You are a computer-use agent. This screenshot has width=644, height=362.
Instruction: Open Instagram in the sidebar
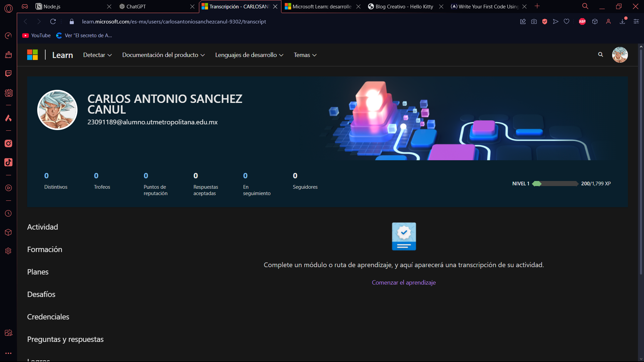coord(8,143)
